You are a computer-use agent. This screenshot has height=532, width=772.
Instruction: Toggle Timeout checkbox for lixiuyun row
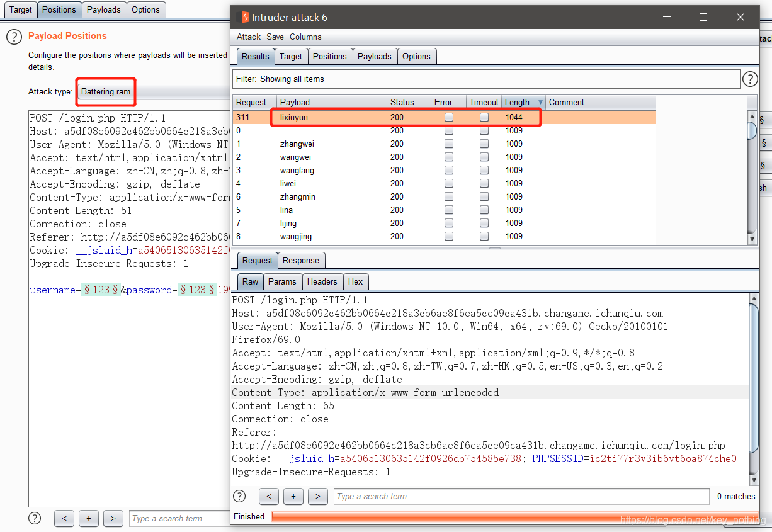pyautogui.click(x=484, y=117)
